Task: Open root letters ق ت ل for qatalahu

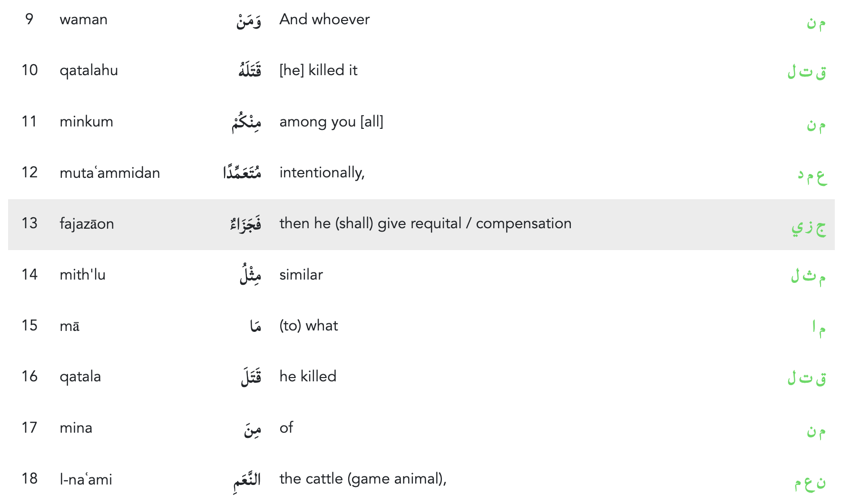Action: coord(807,72)
